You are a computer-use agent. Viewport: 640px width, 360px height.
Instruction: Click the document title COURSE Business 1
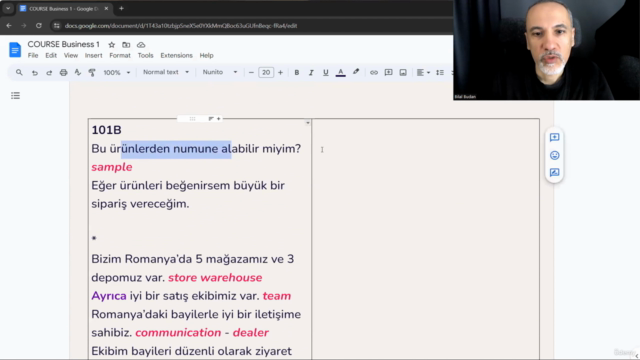64,44
